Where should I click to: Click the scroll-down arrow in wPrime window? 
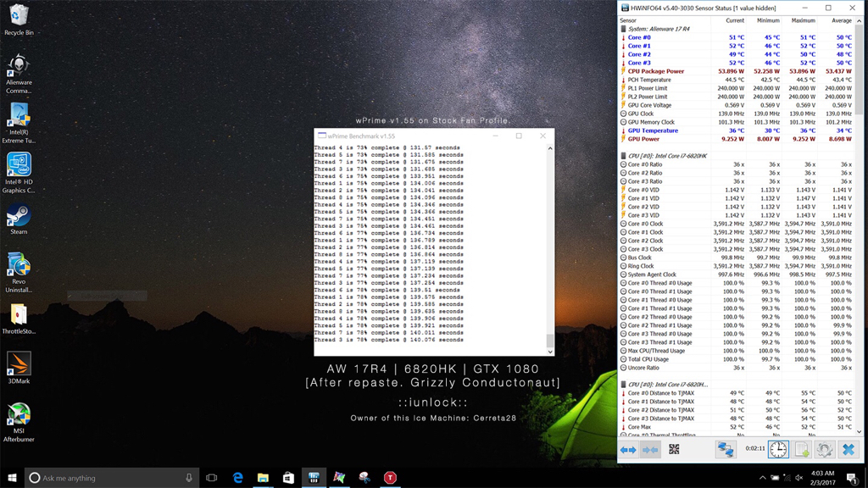click(549, 352)
